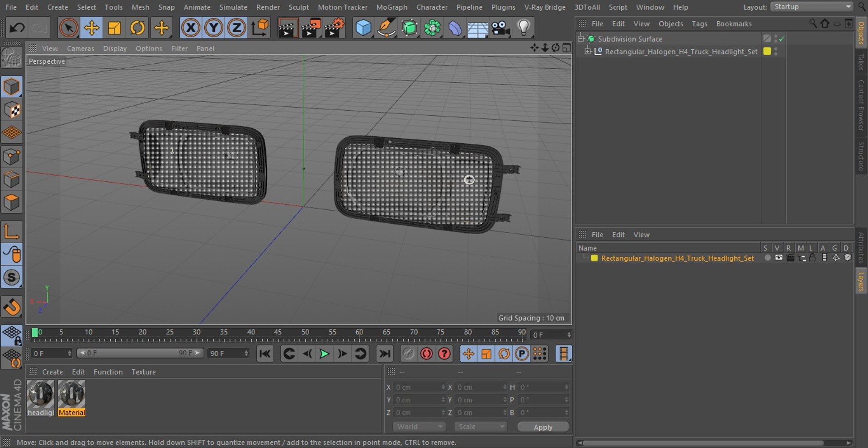Open Edit Render Settings icon

[335, 28]
